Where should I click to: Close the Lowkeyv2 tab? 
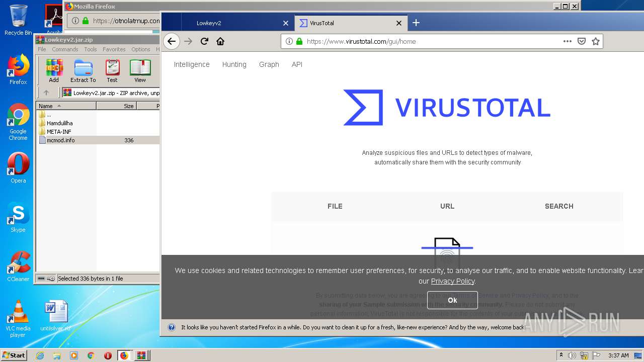click(286, 23)
